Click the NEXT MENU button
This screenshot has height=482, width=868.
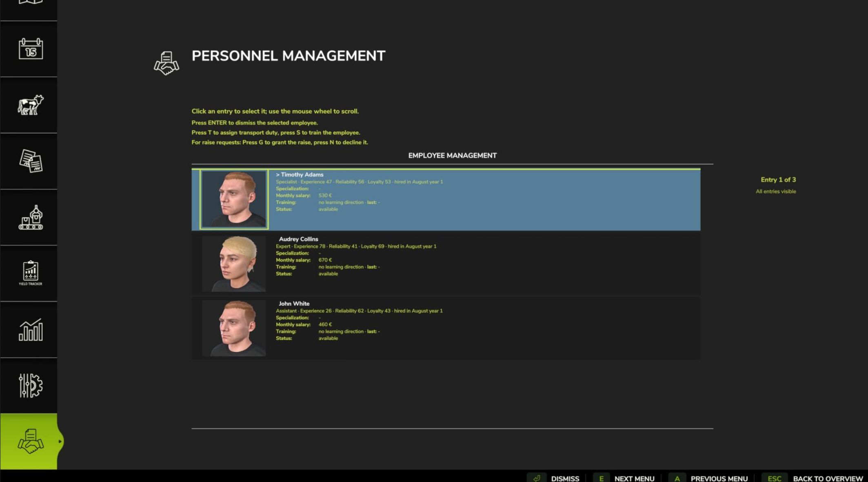pos(634,478)
